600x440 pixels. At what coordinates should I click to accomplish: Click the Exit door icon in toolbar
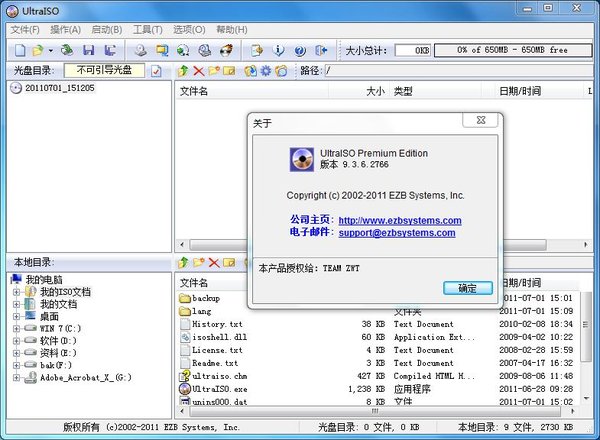321,50
